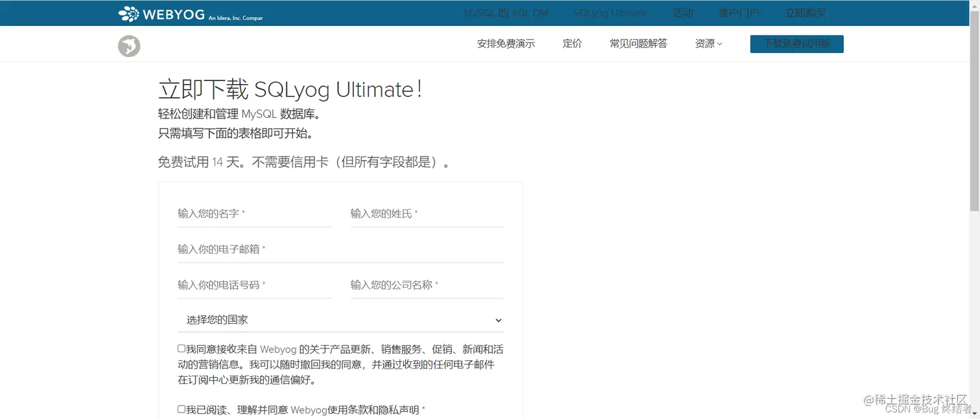This screenshot has height=419, width=980.
Task: Click the 立即下载 SQLyog Ultimate heading
Action: point(290,89)
